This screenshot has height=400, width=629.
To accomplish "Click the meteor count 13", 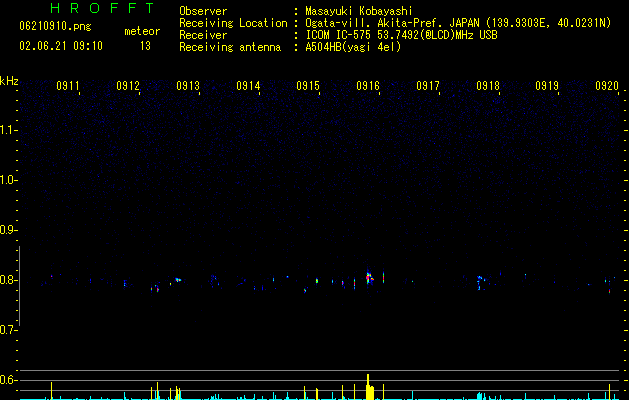I will click(145, 46).
